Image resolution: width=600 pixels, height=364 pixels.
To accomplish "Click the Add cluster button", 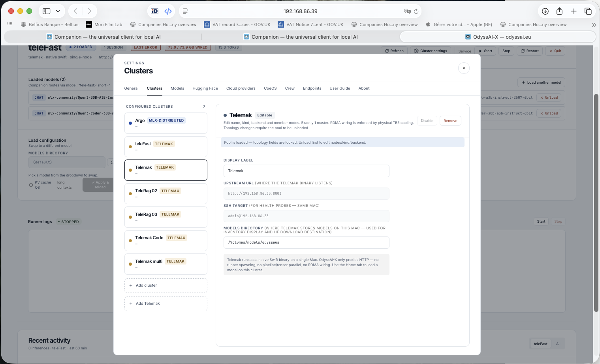I will click(x=166, y=285).
